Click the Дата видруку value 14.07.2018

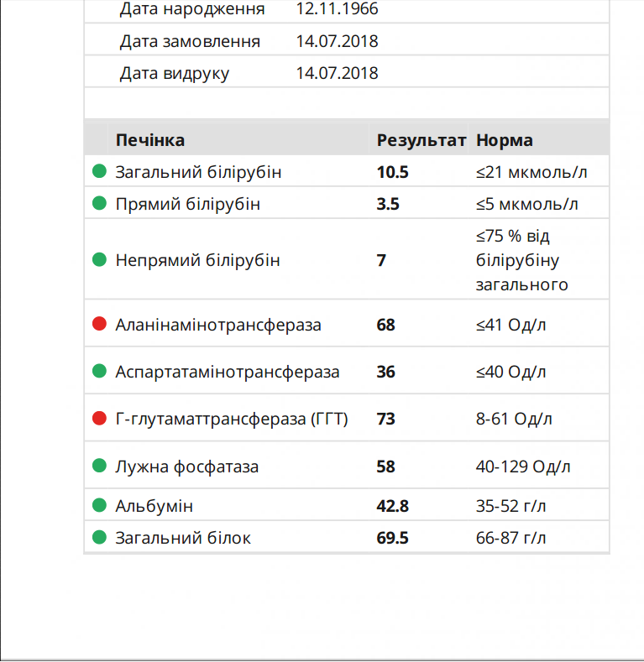coord(337,74)
